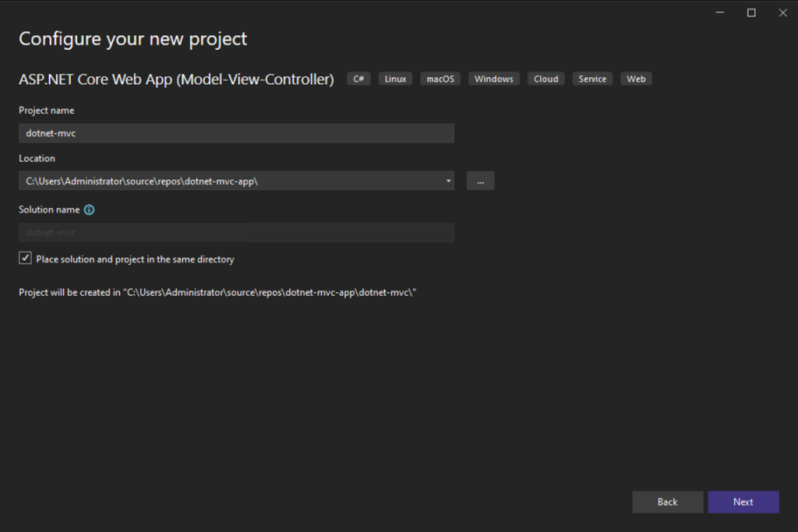Click the Windows platform tag
This screenshot has width=798, height=532.
pos(493,78)
